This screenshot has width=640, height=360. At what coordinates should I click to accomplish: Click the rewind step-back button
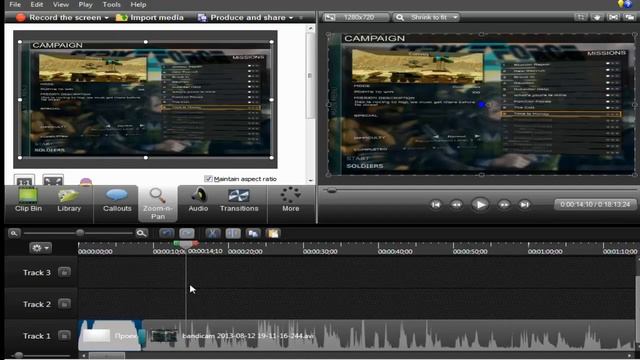(x=456, y=204)
